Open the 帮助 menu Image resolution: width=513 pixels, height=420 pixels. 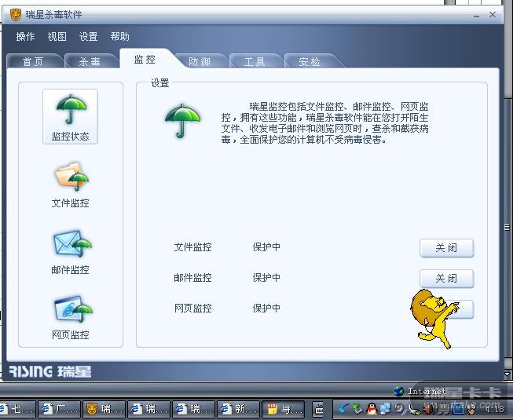tap(119, 36)
